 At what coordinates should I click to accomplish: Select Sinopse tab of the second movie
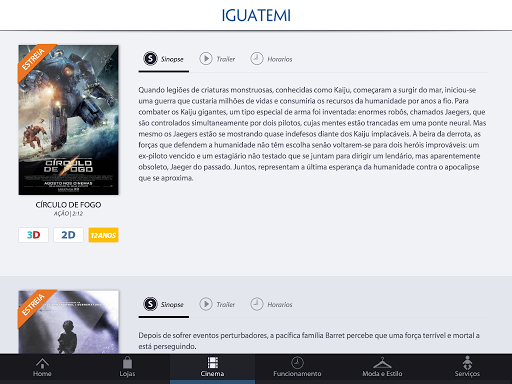pyautogui.click(x=164, y=304)
